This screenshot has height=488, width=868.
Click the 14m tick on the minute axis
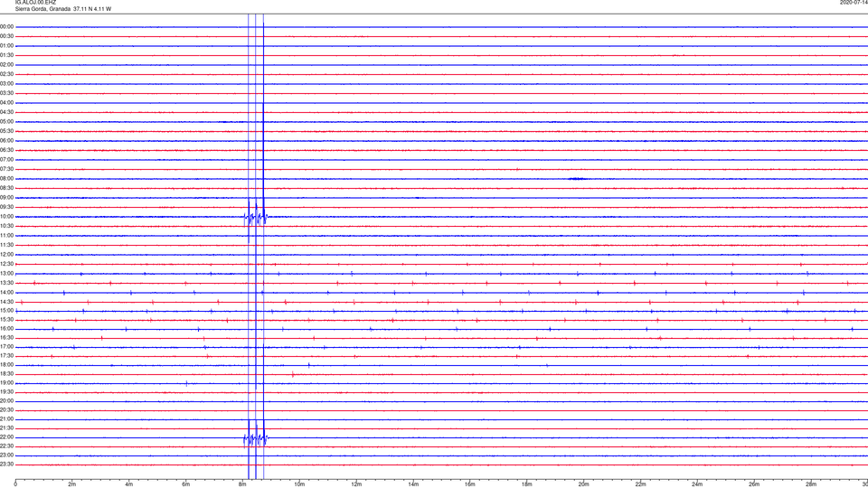[x=413, y=484]
